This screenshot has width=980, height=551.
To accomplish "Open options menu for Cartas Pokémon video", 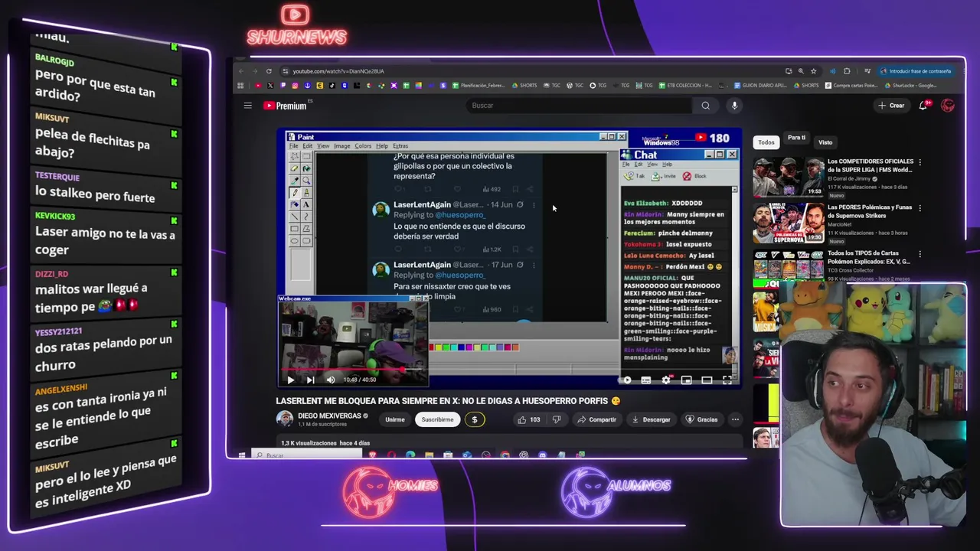I will pos(920,254).
